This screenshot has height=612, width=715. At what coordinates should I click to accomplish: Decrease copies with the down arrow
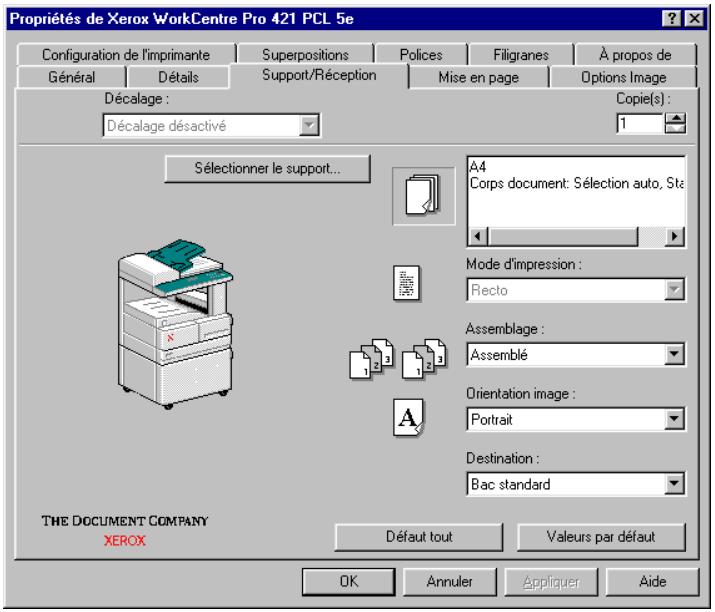(x=675, y=128)
